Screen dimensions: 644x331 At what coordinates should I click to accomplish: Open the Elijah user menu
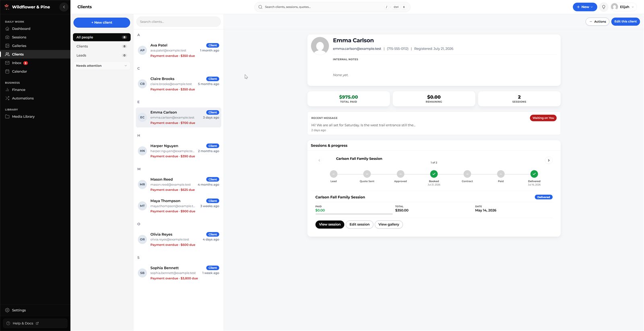(x=623, y=7)
